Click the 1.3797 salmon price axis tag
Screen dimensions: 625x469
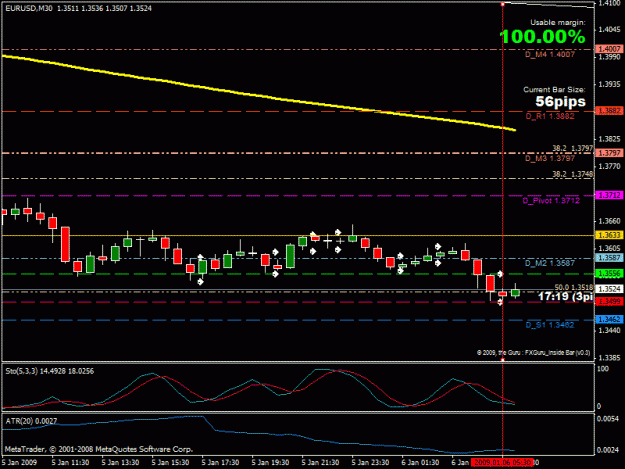[609, 153]
